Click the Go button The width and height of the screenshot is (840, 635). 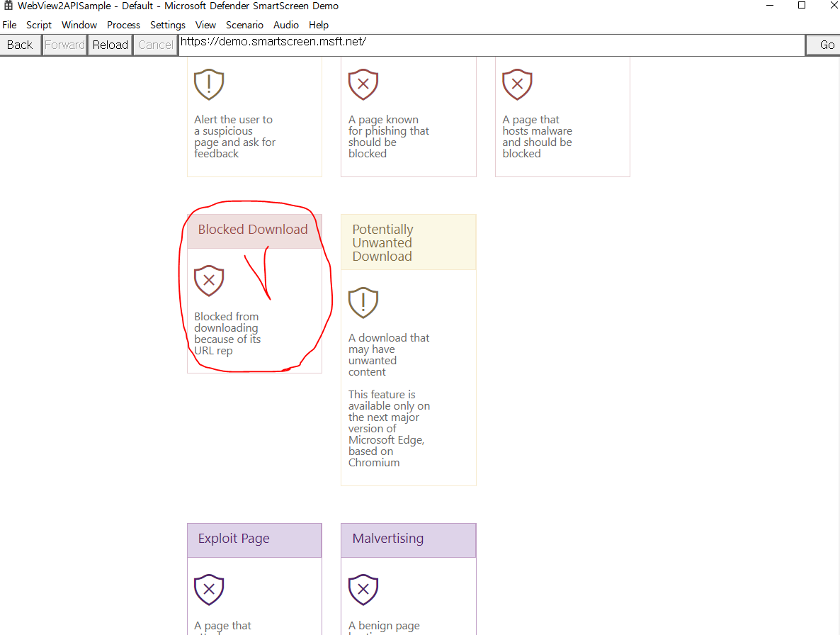tap(824, 45)
